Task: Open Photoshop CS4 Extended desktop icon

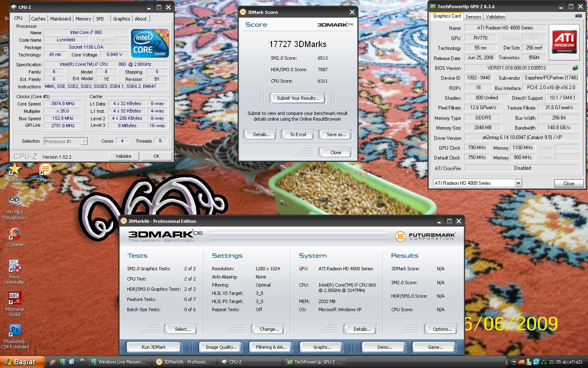Action: click(15, 330)
